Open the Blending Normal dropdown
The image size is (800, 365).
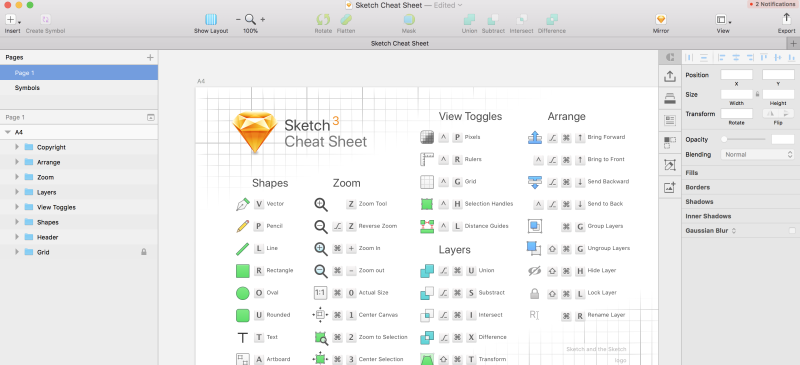[757, 154]
